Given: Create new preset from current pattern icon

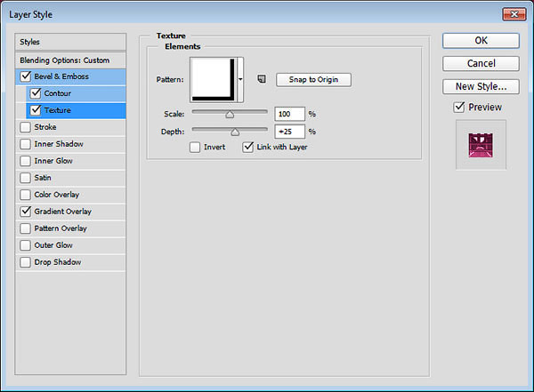Looking at the screenshot, I should click(262, 79).
